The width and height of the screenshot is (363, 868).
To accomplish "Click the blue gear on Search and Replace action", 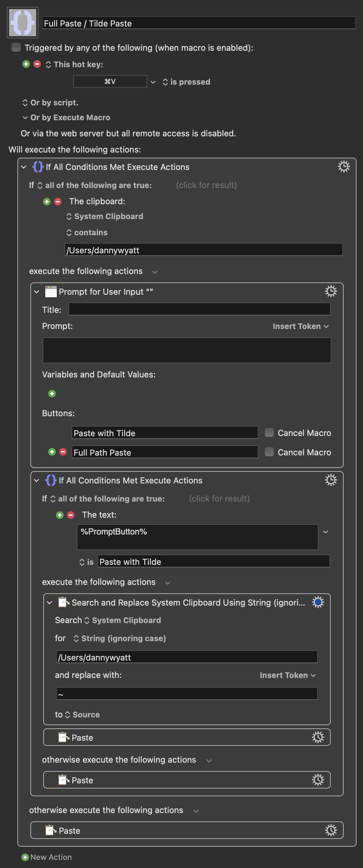I will click(318, 602).
